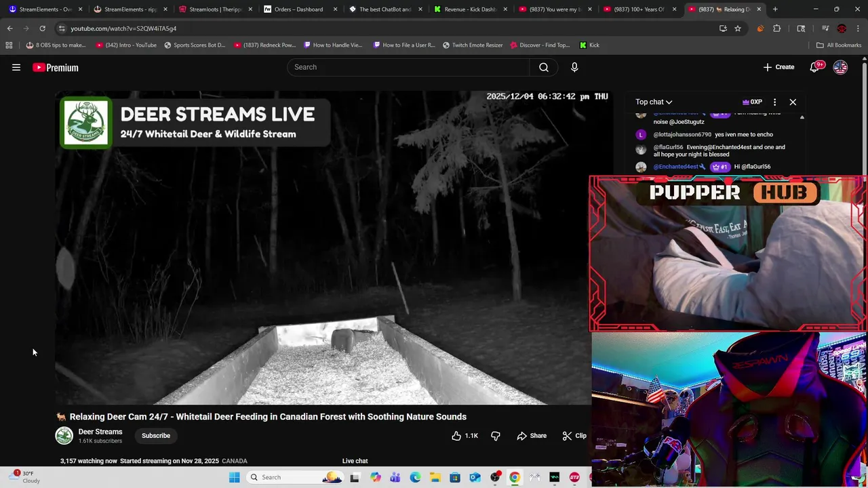
Task: Subscribe to Deer Streams channel
Action: point(156,436)
